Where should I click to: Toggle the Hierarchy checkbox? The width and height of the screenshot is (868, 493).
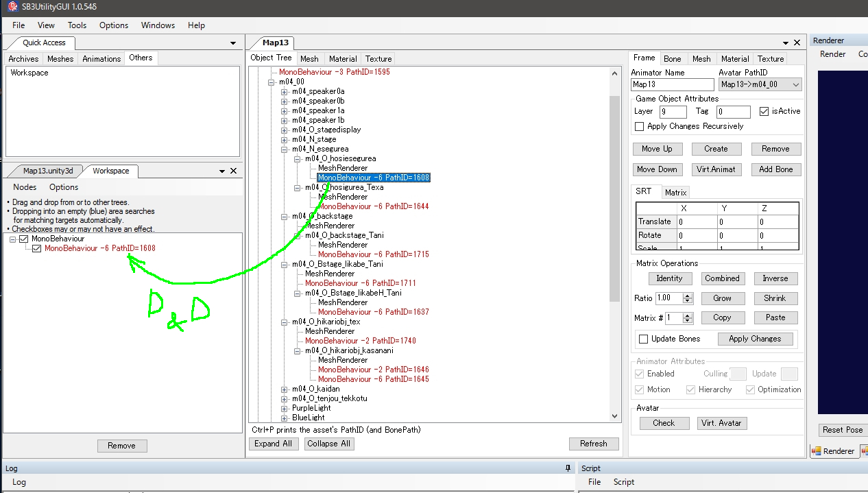[690, 389]
